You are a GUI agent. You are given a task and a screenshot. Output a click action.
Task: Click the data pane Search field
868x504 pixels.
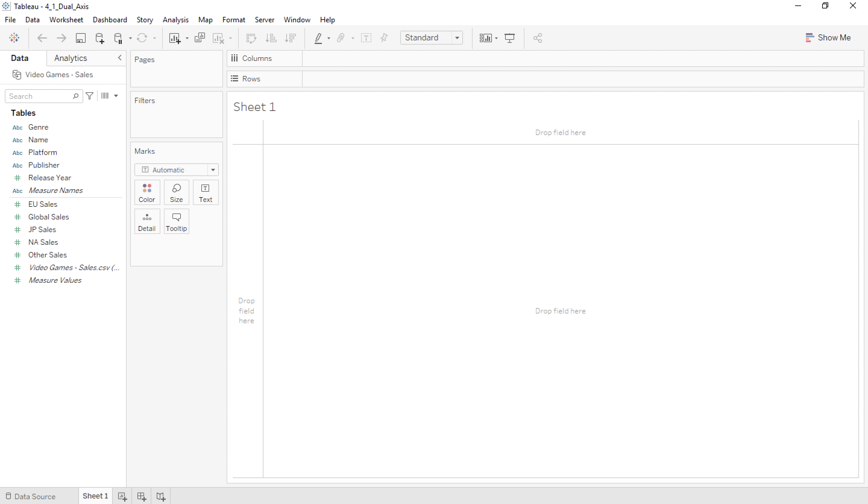tap(44, 96)
